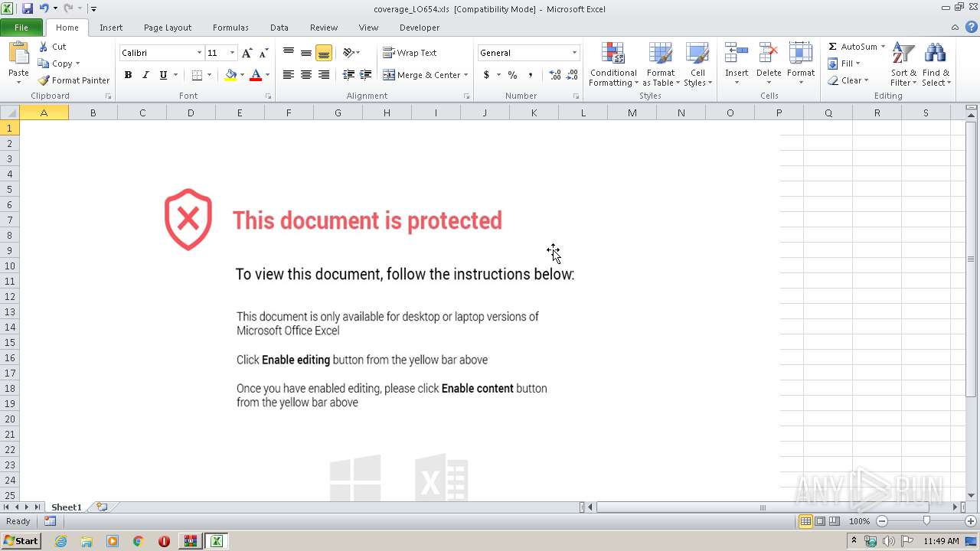This screenshot has height=551, width=980.
Task: Decrease font size with Shrink Font
Action: pos(263,53)
